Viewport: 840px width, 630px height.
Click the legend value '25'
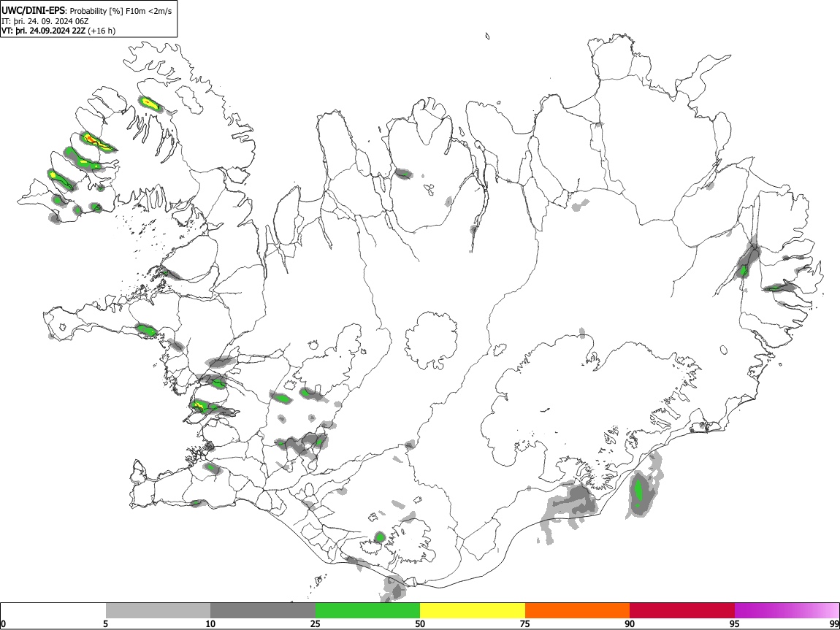tap(315, 623)
